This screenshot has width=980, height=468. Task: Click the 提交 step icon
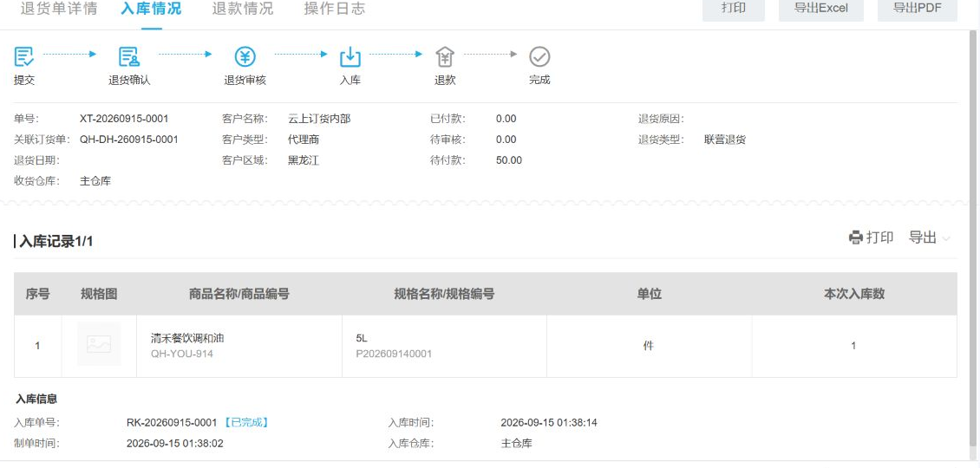tap(24, 57)
